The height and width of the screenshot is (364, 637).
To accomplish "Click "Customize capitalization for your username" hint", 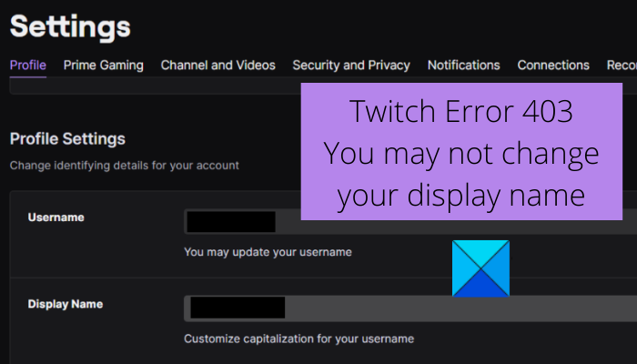I will [298, 339].
